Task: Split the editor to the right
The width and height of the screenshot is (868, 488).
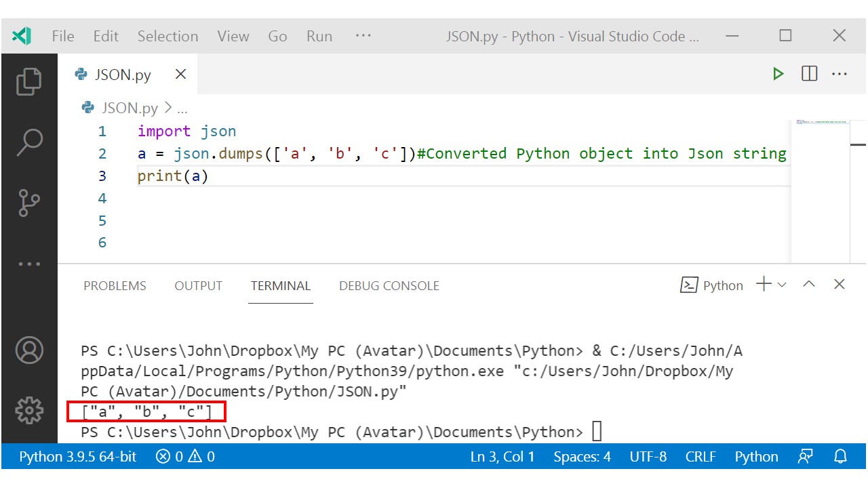Action: (809, 74)
